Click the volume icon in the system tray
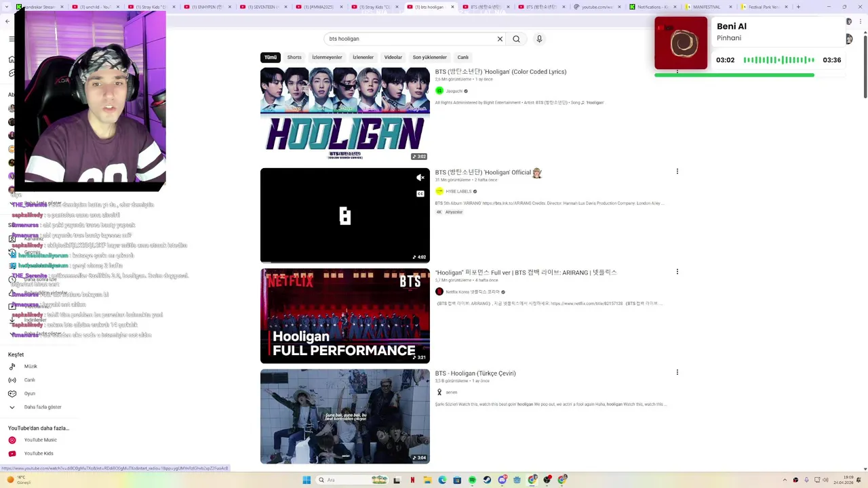 [825, 480]
